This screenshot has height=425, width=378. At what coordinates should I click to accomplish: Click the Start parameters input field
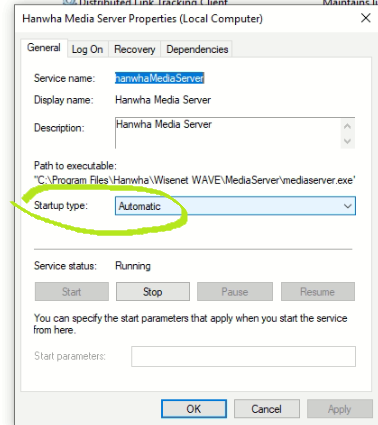tap(243, 356)
